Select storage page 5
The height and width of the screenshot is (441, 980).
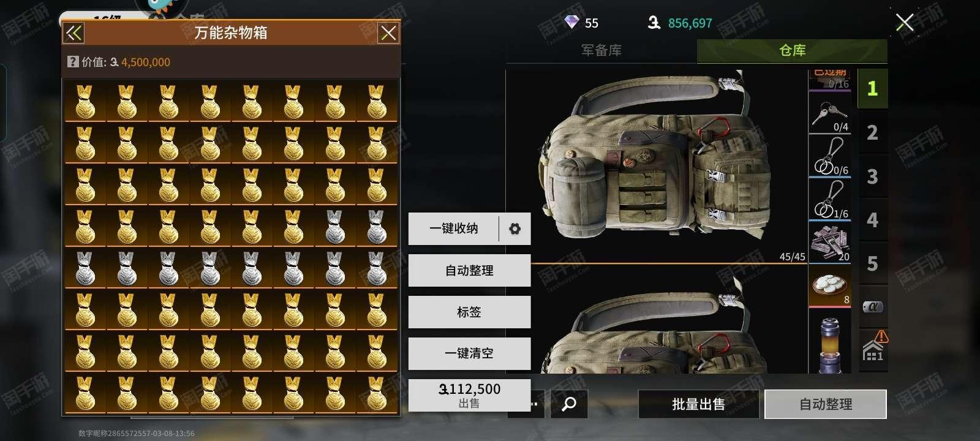click(873, 264)
